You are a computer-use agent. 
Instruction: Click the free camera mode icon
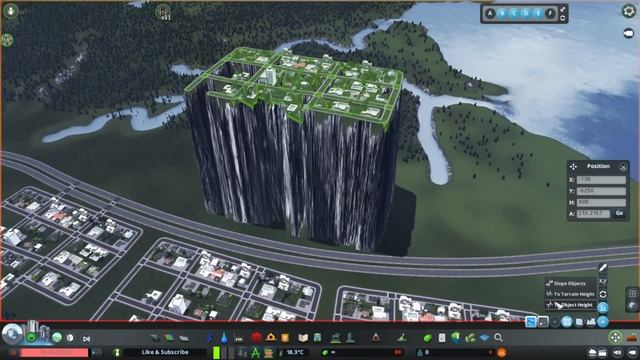[x=629, y=33]
